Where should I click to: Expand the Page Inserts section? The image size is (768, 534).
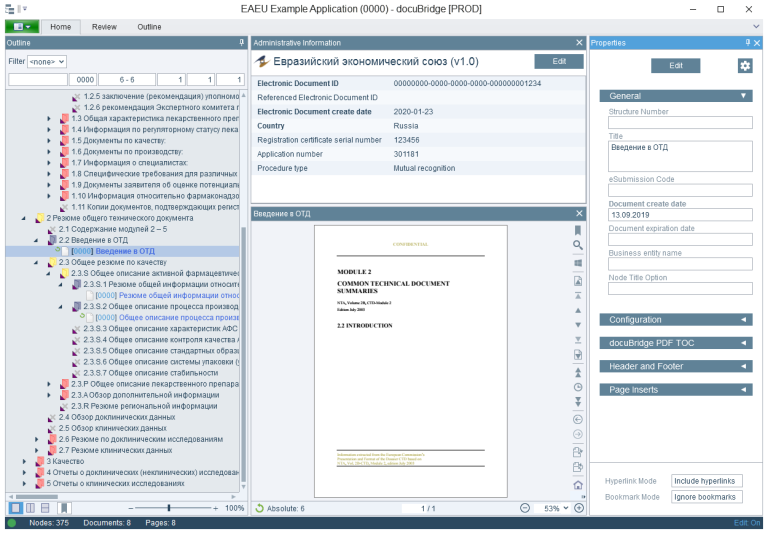(675, 389)
